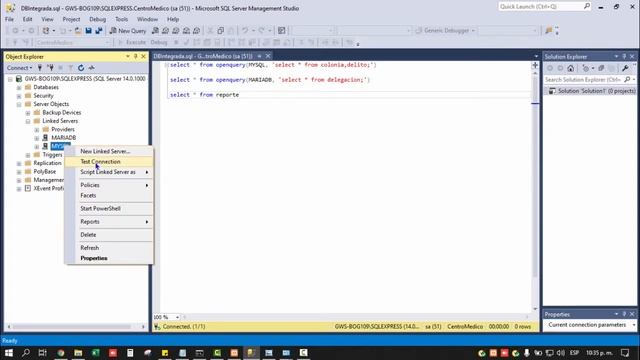Open the File menu
Viewport: 640px width, 360px height.
9,19
